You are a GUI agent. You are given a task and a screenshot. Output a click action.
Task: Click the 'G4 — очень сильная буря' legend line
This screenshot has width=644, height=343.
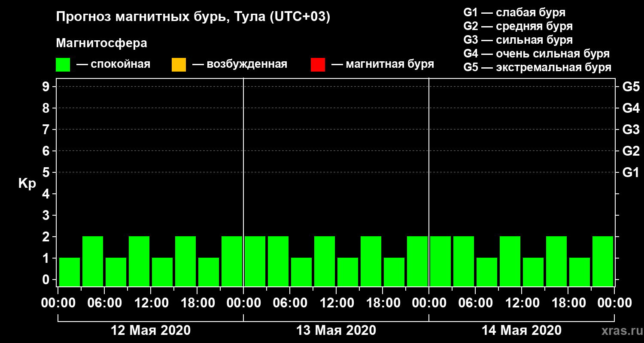click(536, 54)
